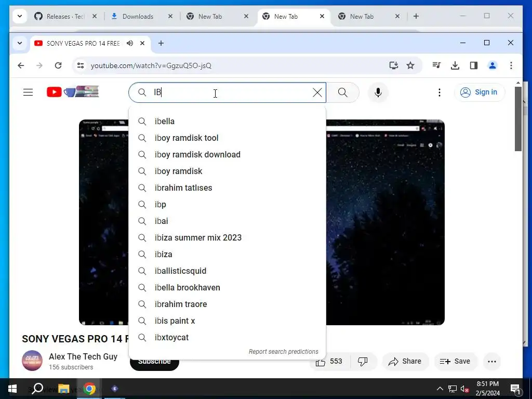The image size is (532, 399).
Task: Open Chrome profile avatar
Action: pos(493,65)
